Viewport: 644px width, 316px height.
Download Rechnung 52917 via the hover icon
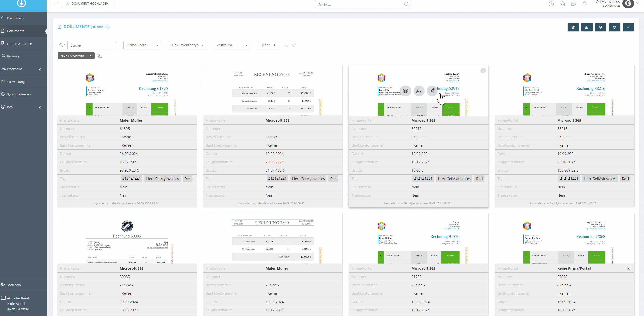tap(419, 91)
